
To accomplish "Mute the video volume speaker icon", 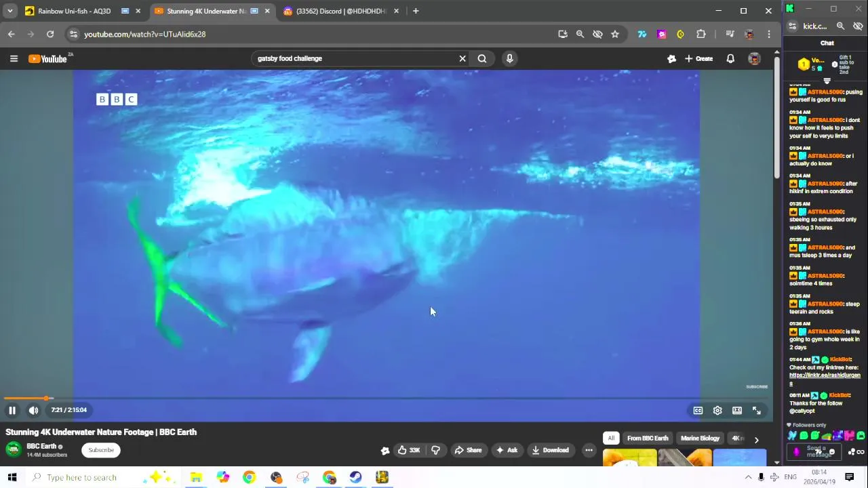I will coord(33,410).
